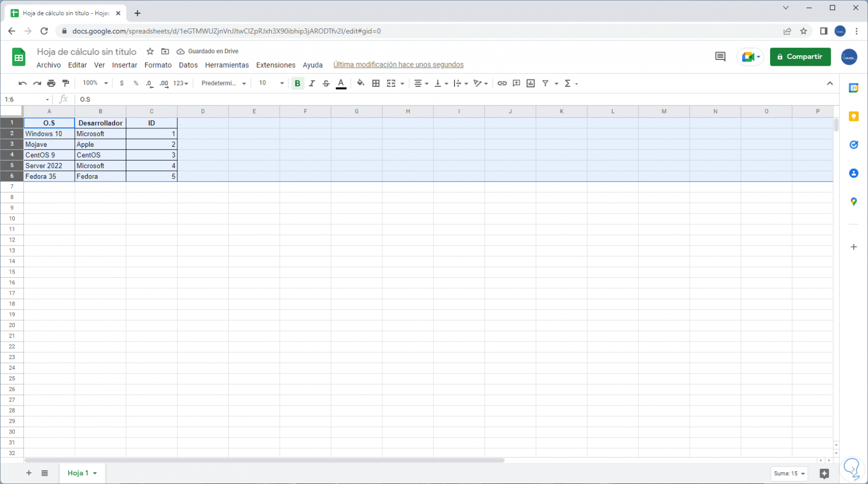
Task: Collapse the toolbar menus with the chevron
Action: click(830, 83)
